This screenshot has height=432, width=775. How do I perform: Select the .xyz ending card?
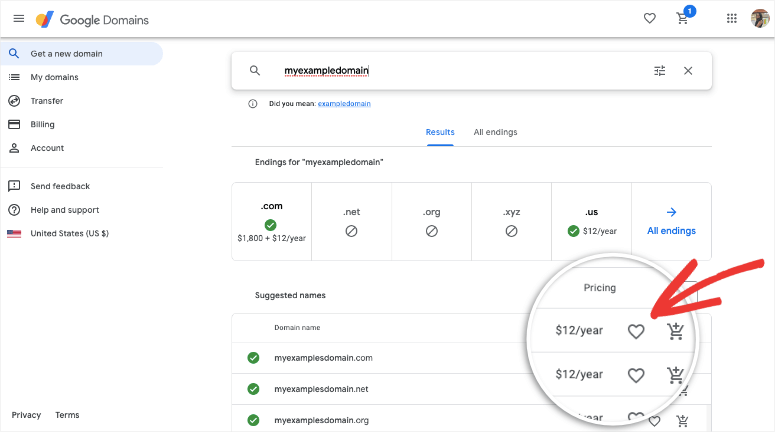(512, 221)
